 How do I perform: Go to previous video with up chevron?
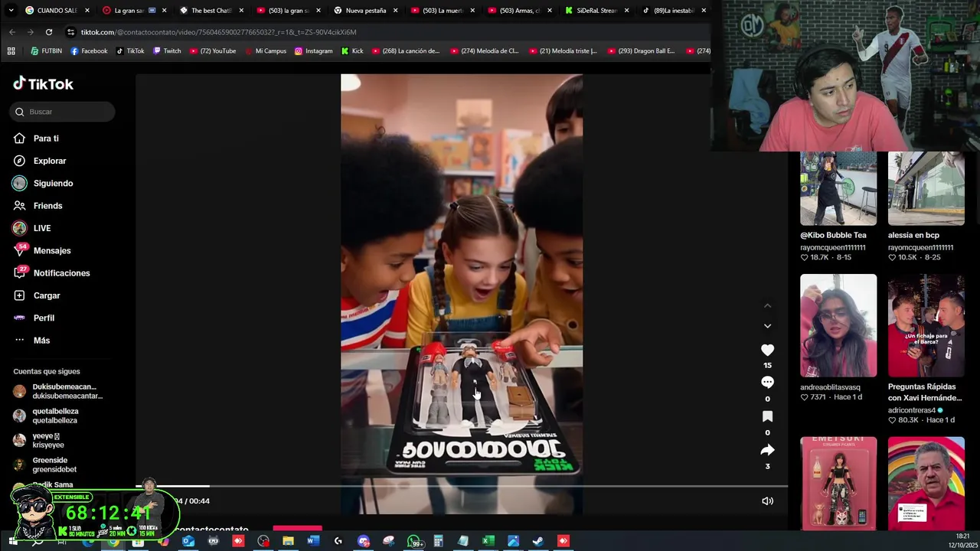click(767, 305)
